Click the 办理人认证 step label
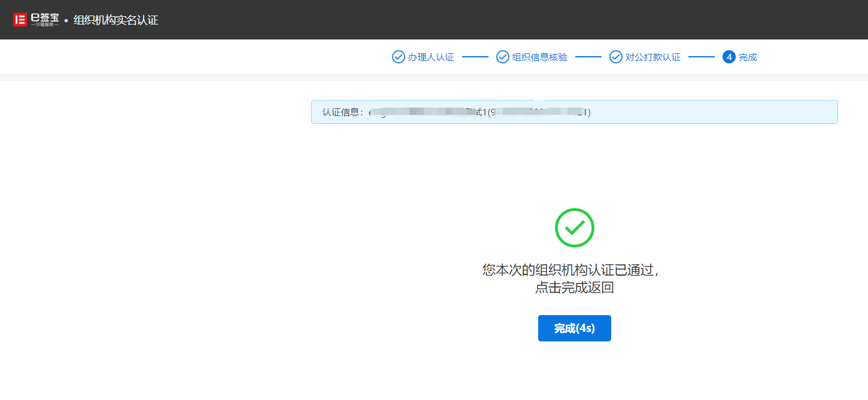 [431, 57]
